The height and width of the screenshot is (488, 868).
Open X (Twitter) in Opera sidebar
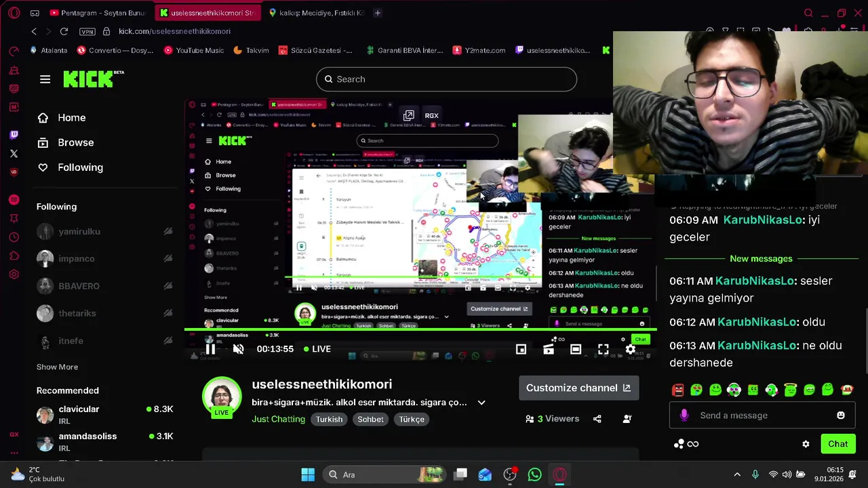pyautogui.click(x=14, y=153)
